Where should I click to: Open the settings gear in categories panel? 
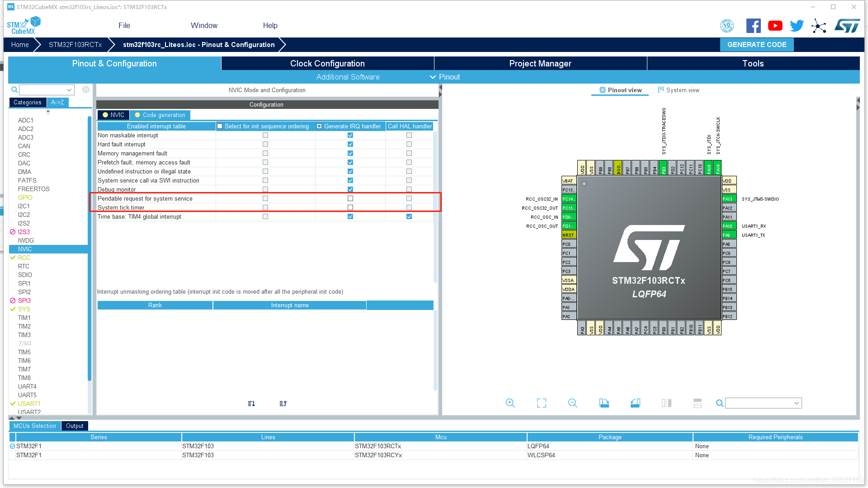86,90
